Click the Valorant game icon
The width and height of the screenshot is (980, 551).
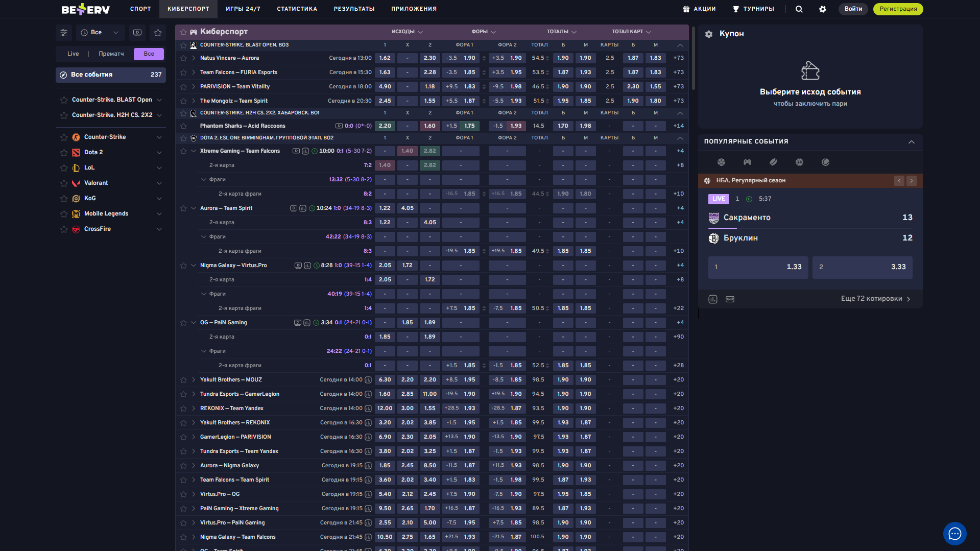click(76, 183)
